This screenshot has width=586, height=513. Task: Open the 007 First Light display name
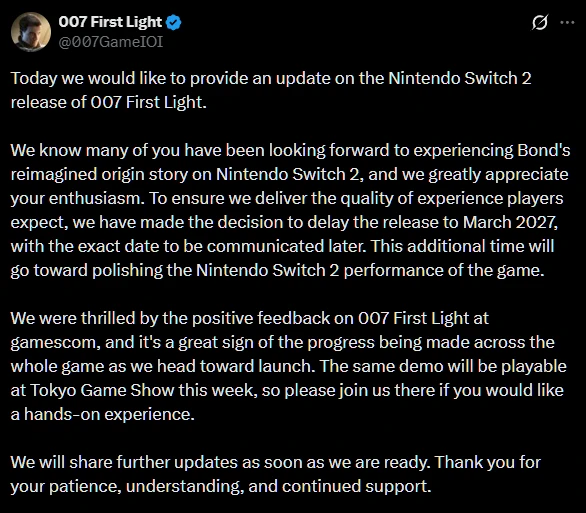pyautogui.click(x=110, y=22)
